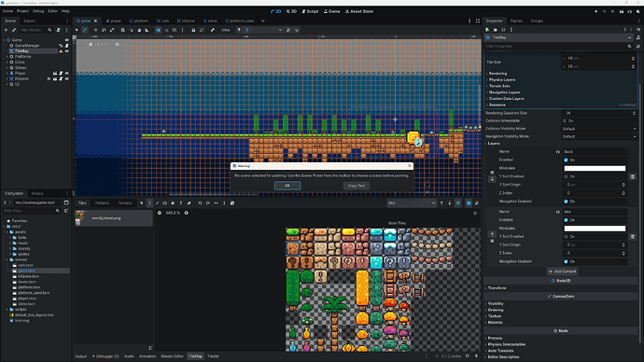Select the TileMap line tool
Viewport: 644px width, 362px height.
158,202
